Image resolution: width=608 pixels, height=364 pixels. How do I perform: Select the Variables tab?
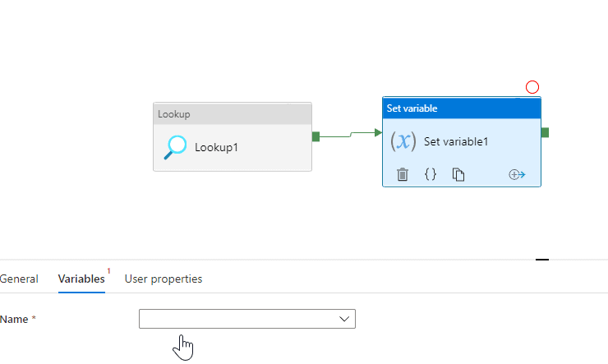pyautogui.click(x=81, y=279)
